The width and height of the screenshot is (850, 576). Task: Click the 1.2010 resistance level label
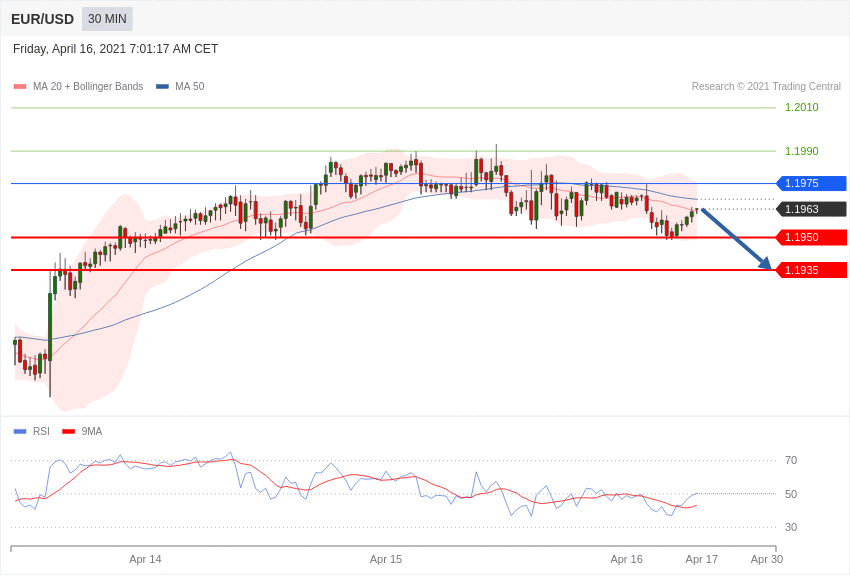(802, 107)
